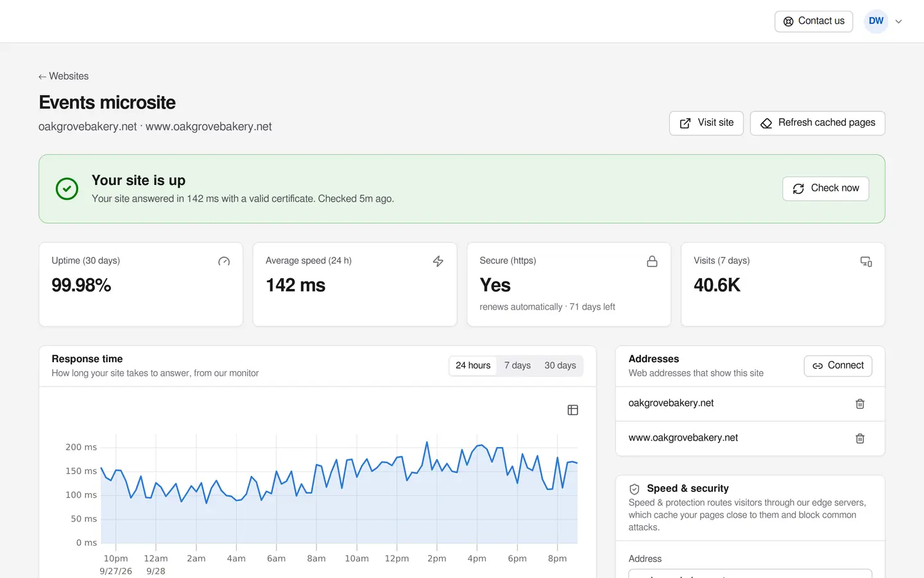Go back to Websites

pos(64,76)
